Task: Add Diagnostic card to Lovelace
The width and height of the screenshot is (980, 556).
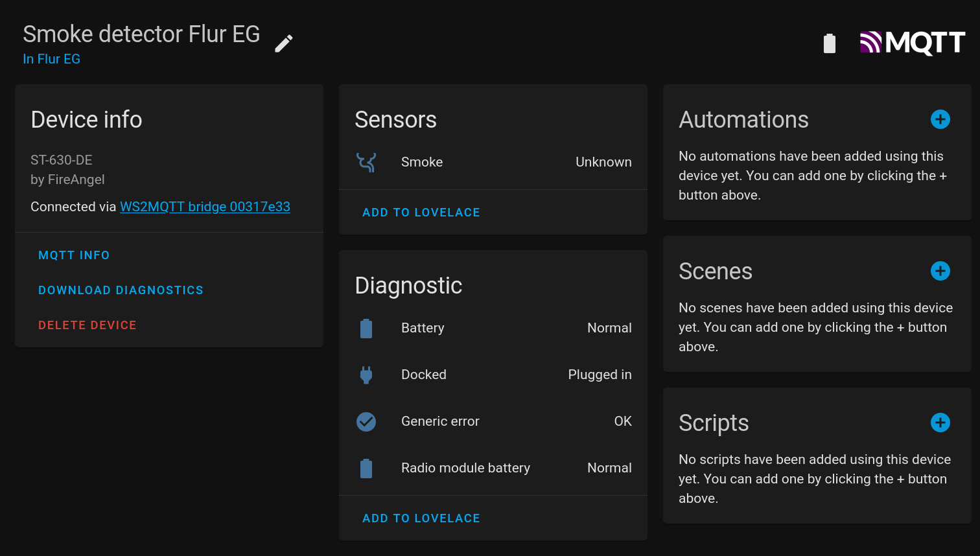Action: pyautogui.click(x=421, y=518)
